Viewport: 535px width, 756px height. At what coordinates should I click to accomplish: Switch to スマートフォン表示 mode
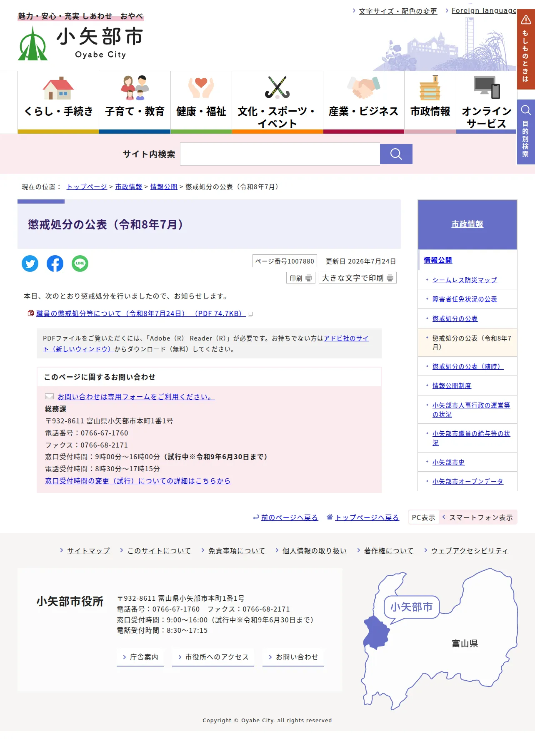point(478,517)
